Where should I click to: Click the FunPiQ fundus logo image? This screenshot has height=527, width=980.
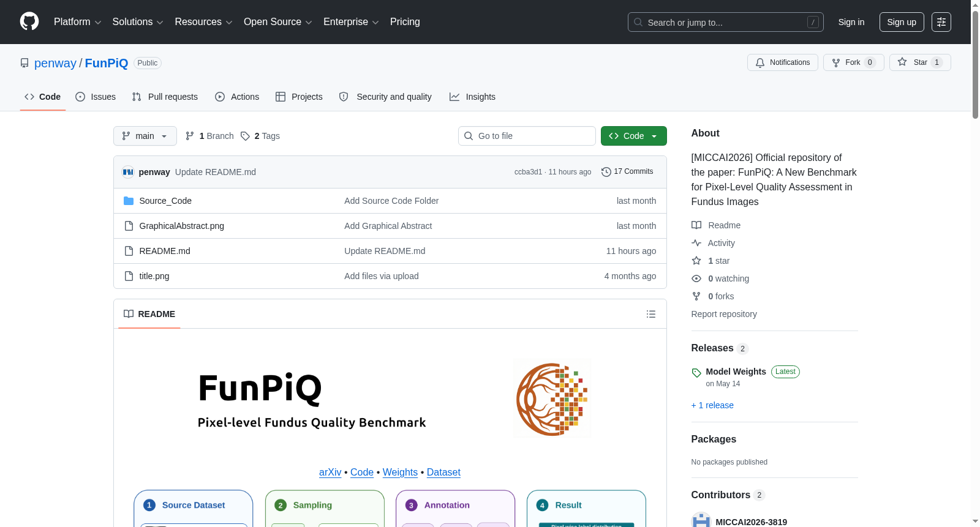pyautogui.click(x=552, y=398)
